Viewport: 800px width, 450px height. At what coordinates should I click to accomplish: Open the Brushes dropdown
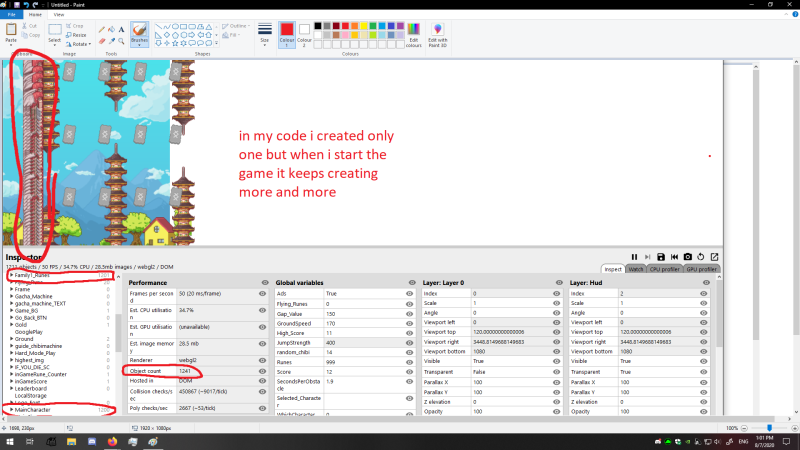139,43
